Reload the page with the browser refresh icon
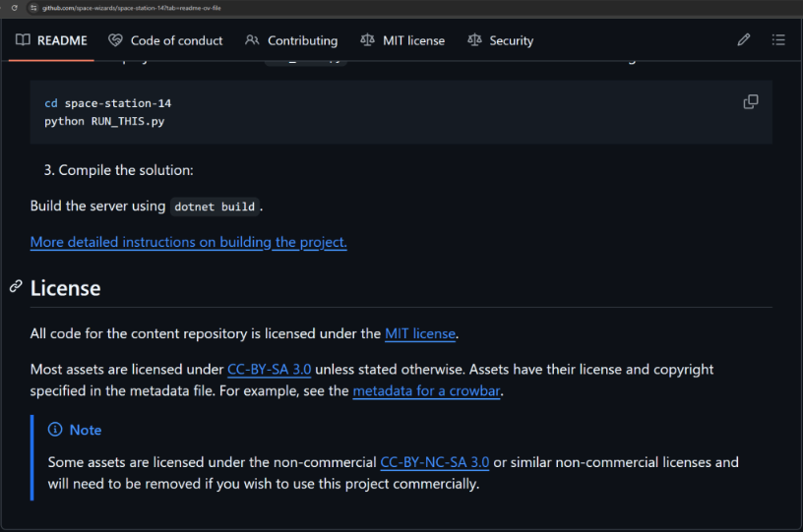 click(x=15, y=8)
